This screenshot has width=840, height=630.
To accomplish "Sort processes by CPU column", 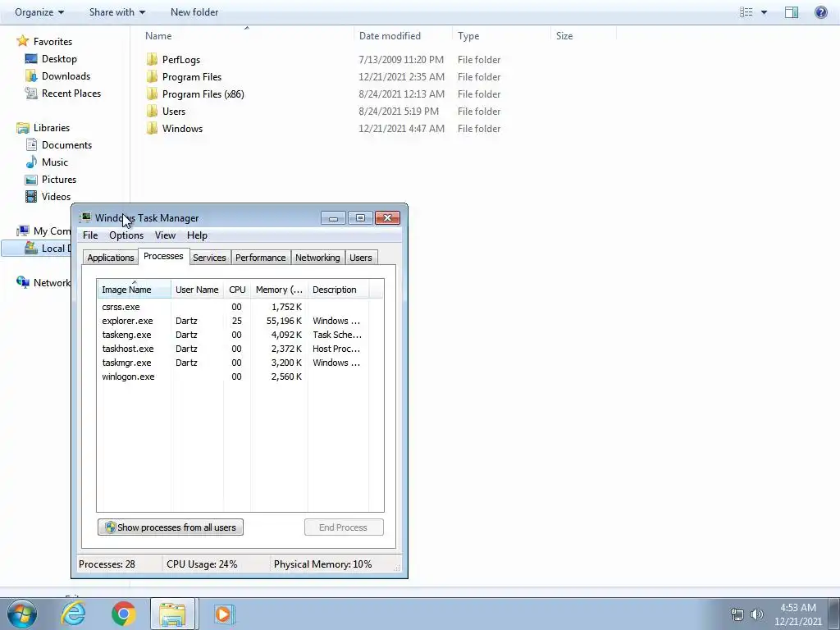I will 237,290.
